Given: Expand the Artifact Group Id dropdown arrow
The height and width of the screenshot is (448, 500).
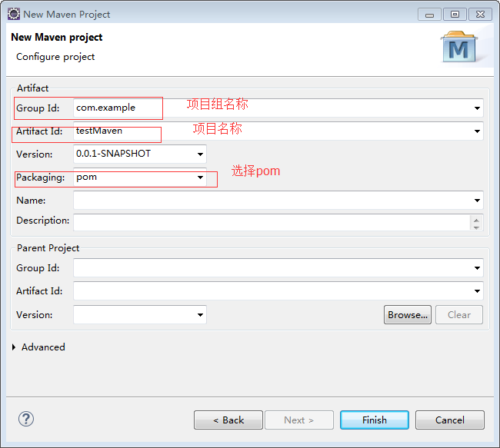Looking at the screenshot, I should click(477, 108).
